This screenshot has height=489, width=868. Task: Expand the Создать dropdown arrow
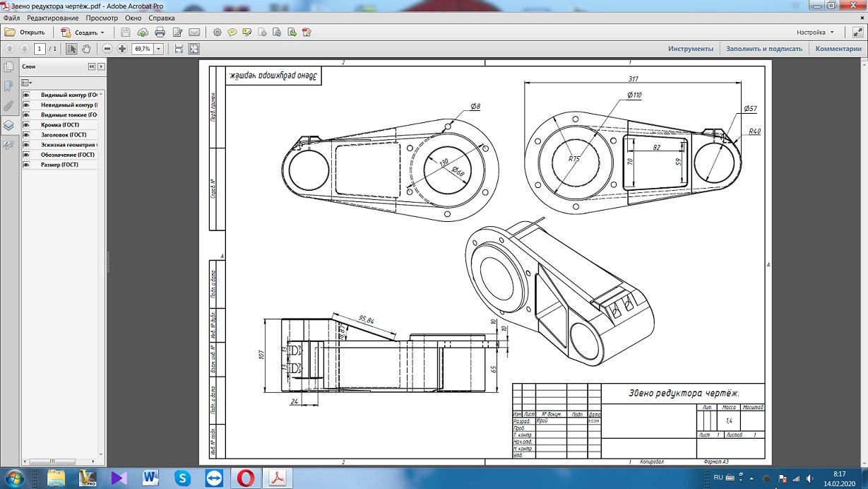(102, 33)
